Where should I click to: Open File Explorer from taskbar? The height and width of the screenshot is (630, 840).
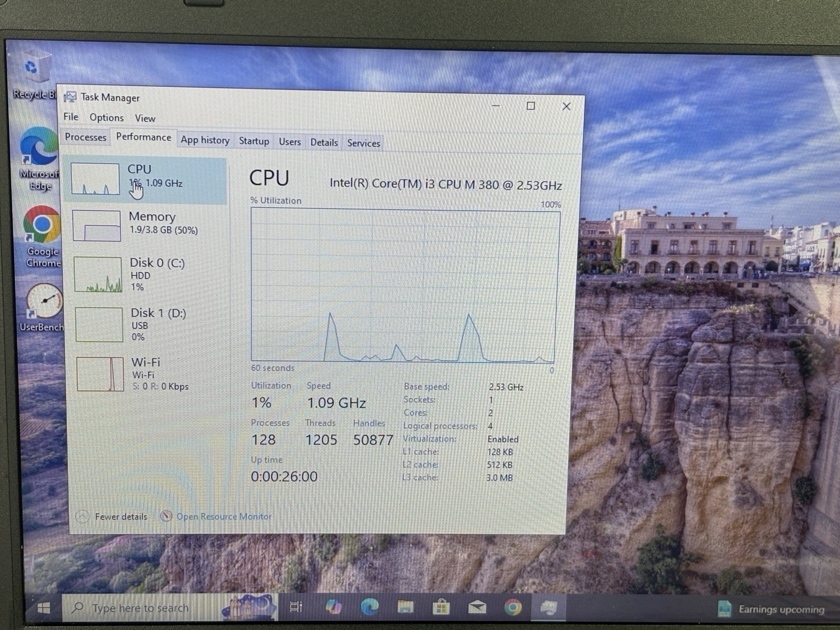(405, 607)
